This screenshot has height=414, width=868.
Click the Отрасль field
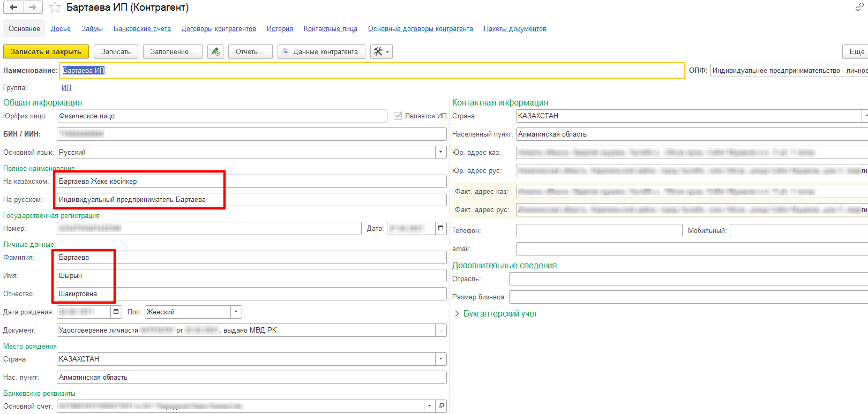[689, 279]
